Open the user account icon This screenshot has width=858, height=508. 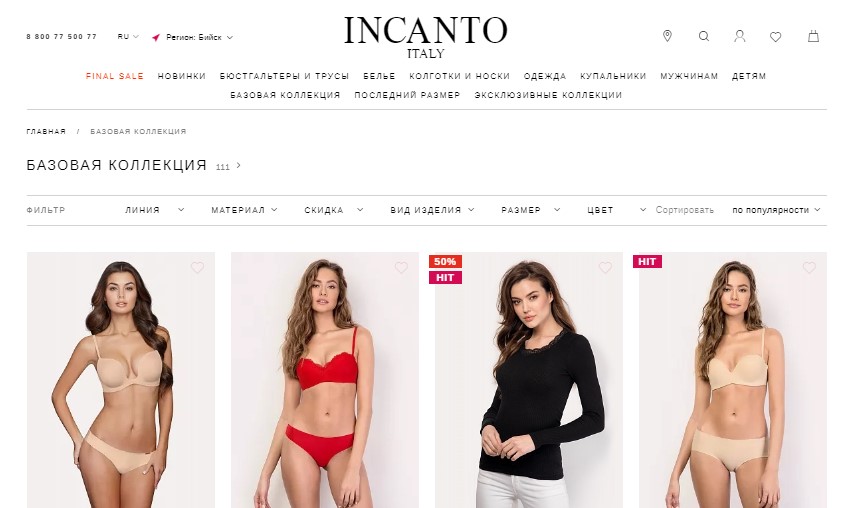click(740, 36)
